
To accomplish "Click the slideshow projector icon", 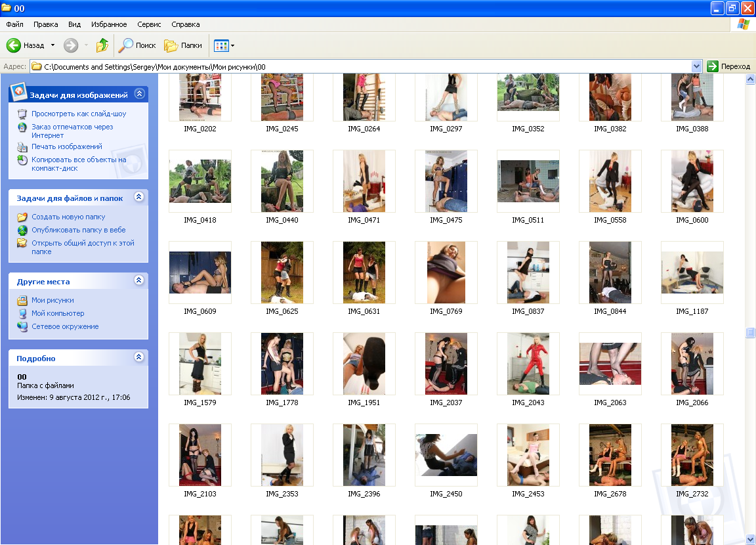I will click(22, 114).
